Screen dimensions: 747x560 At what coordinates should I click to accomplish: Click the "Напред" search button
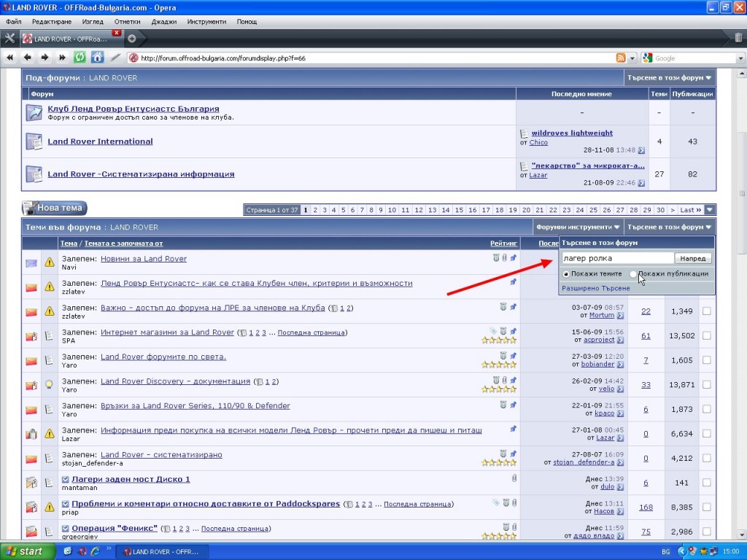coord(692,258)
